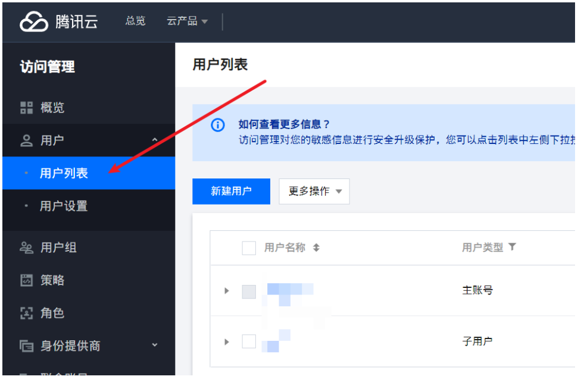Open the 云产品 dropdown menu
This screenshot has width=581, height=392.
(x=187, y=21)
